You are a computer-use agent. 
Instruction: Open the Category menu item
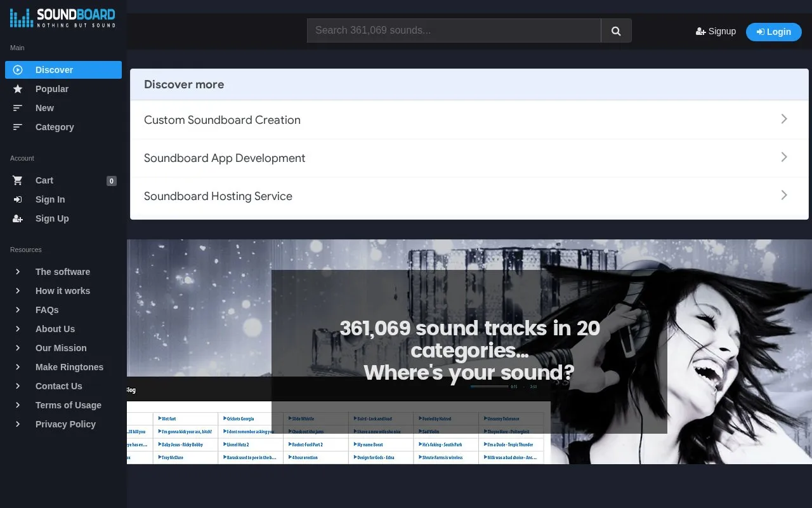point(63,127)
